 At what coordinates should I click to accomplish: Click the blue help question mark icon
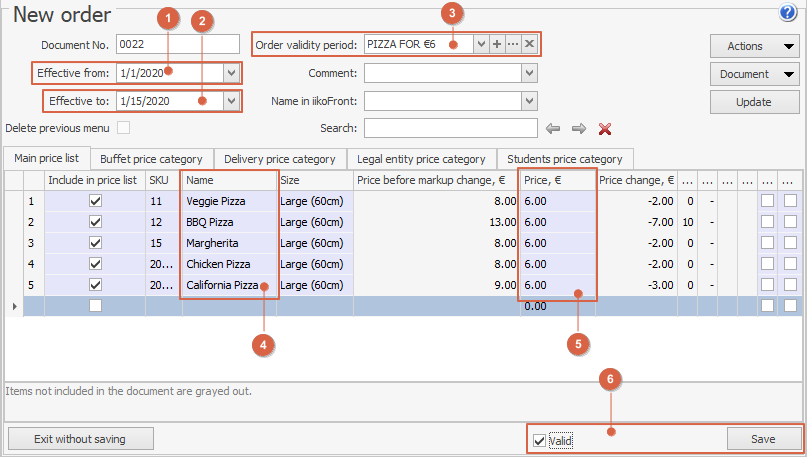786,12
